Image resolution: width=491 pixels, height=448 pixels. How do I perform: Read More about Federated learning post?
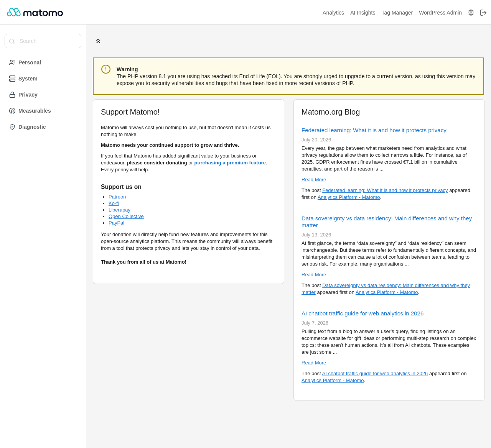tap(314, 180)
